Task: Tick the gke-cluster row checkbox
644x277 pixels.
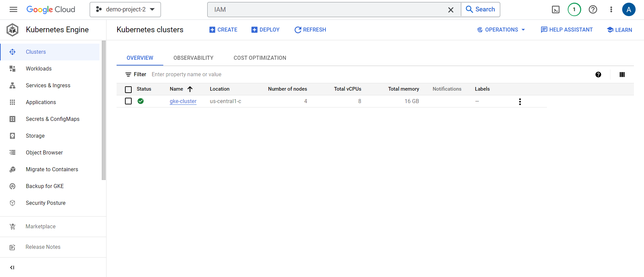Action: click(x=128, y=101)
